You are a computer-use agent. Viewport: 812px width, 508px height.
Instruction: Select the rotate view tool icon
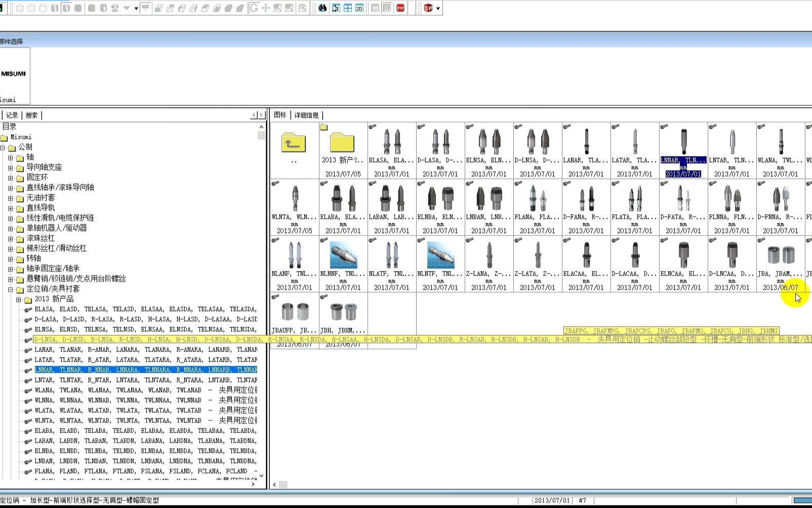tap(254, 8)
